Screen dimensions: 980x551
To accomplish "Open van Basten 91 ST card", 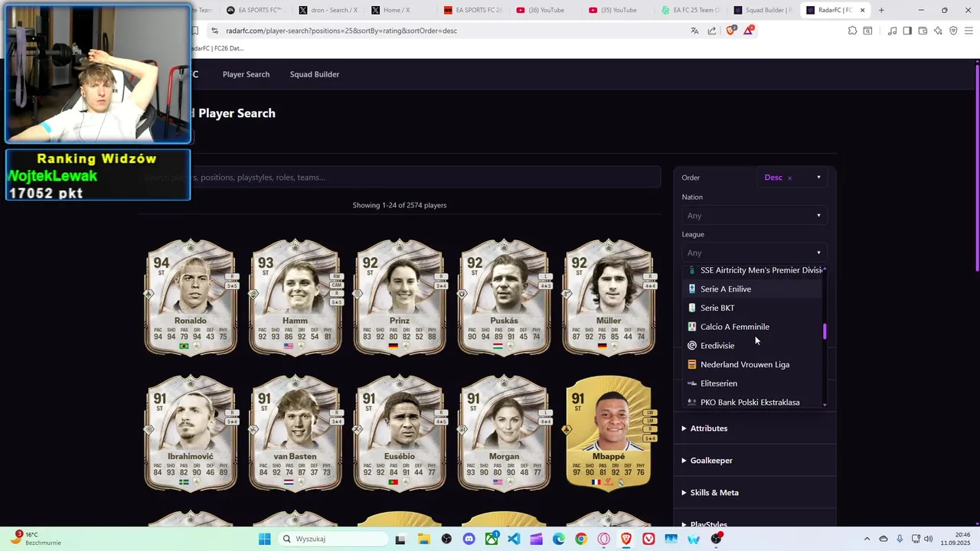I will pyautogui.click(x=295, y=432).
